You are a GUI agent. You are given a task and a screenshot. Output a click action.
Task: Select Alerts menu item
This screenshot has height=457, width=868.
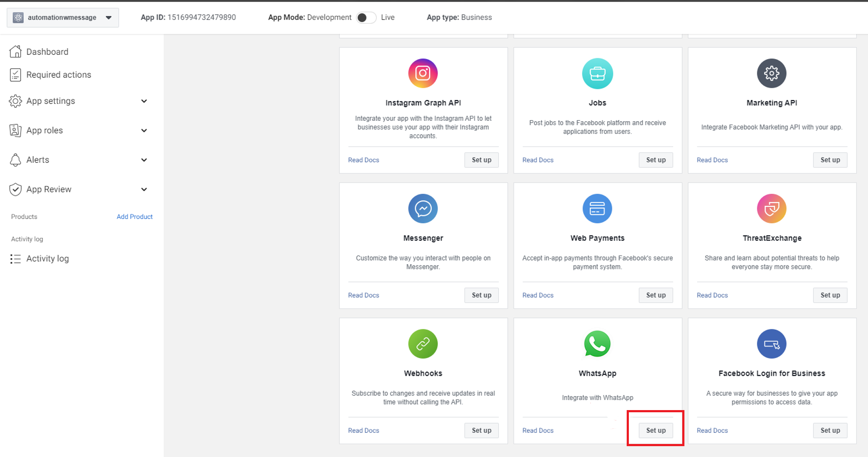click(38, 160)
